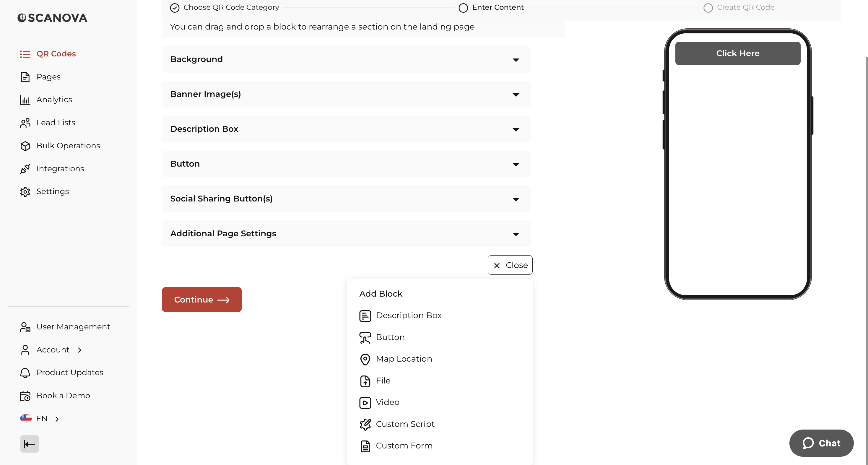Image resolution: width=868 pixels, height=465 pixels.
Task: Click the US flag language icon
Action: tap(26, 419)
